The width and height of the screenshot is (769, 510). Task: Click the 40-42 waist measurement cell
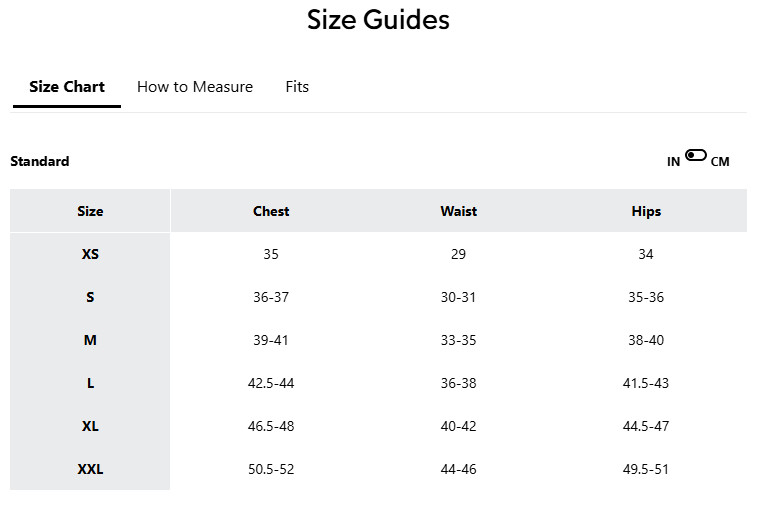point(458,426)
